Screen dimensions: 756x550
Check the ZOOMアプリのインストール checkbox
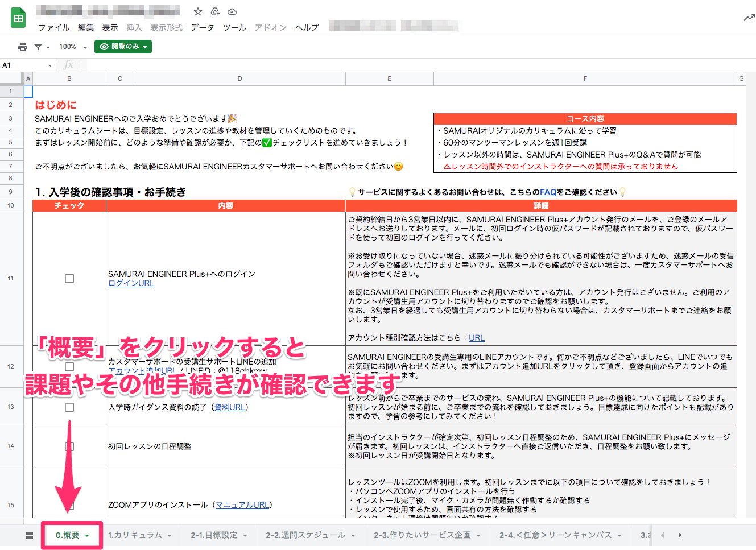[69, 504]
